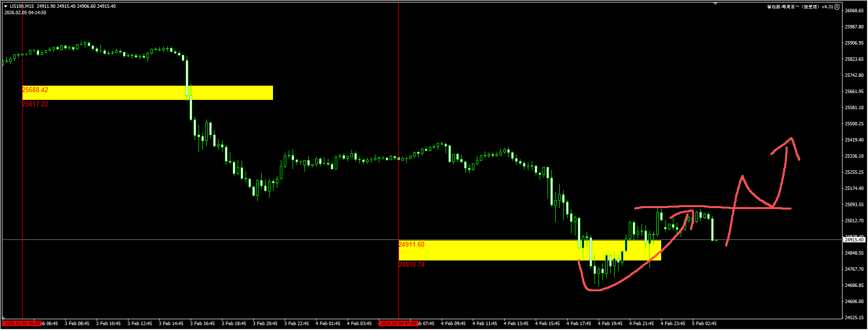This screenshot has width=868, height=330.
Task: Open the one-click trading arrow beside US100,M15
Action: pos(5,6)
